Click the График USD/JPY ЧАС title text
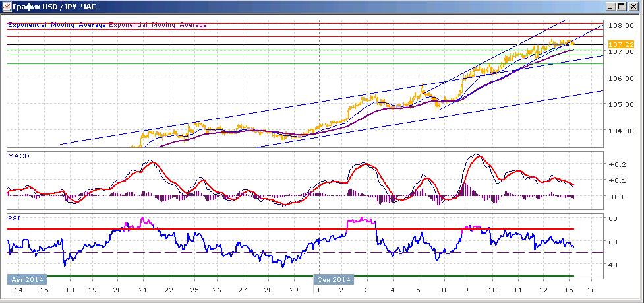Viewport: 644px width, 303px height. pyautogui.click(x=55, y=7)
